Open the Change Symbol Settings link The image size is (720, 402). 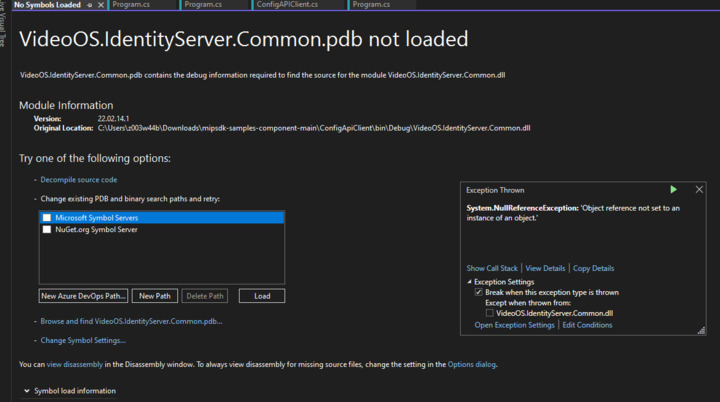pos(82,341)
